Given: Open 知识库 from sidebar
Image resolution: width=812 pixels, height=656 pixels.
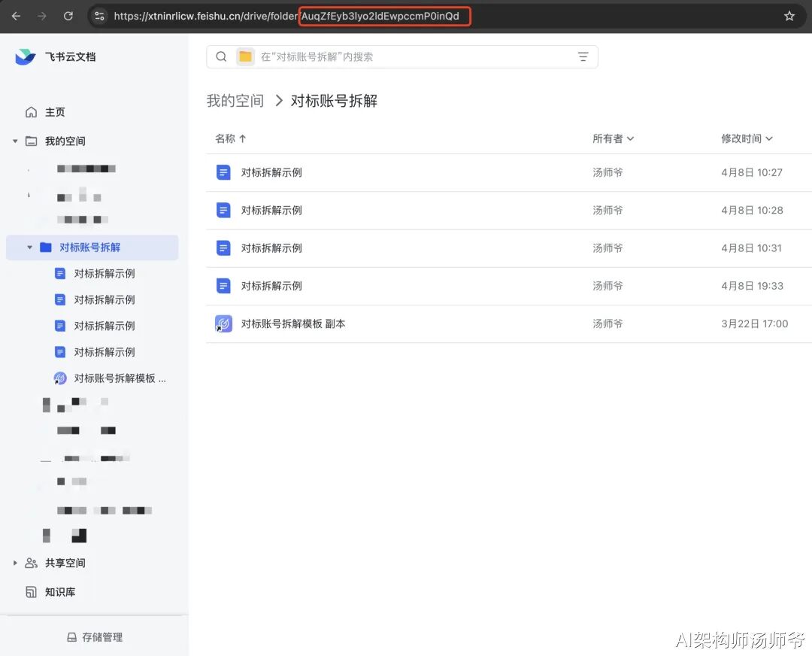Looking at the screenshot, I should point(59,592).
